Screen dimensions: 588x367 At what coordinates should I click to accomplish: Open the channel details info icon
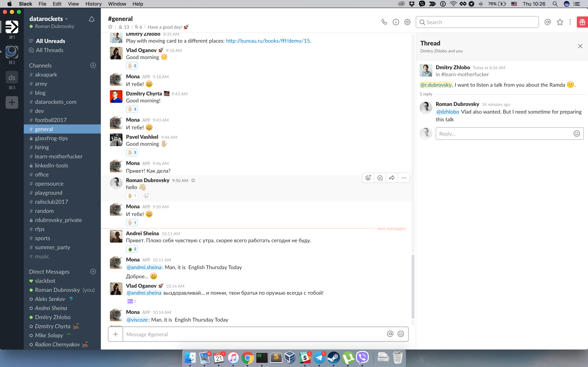pos(395,22)
